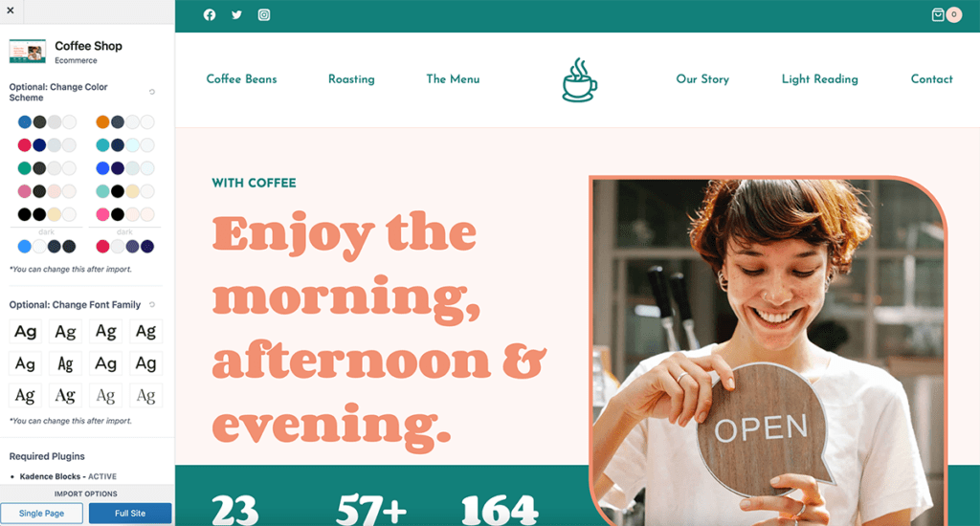980x526 pixels.
Task: Click the coffee cup logo
Action: [x=579, y=80]
